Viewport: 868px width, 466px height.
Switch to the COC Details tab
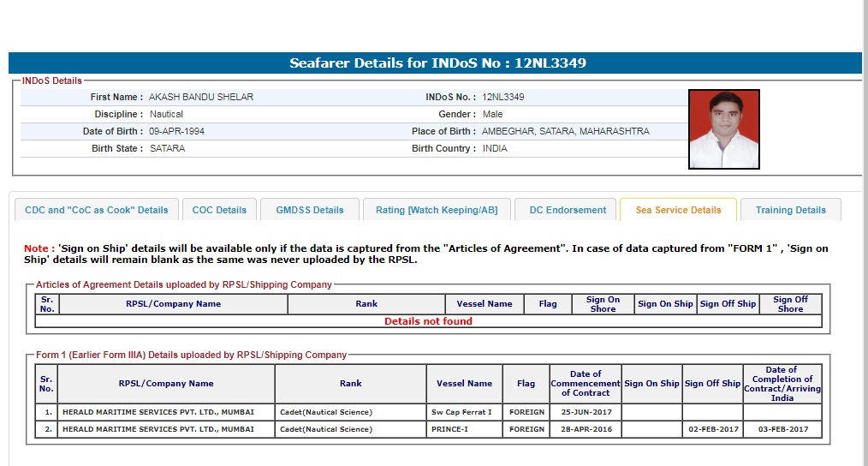pyautogui.click(x=219, y=210)
